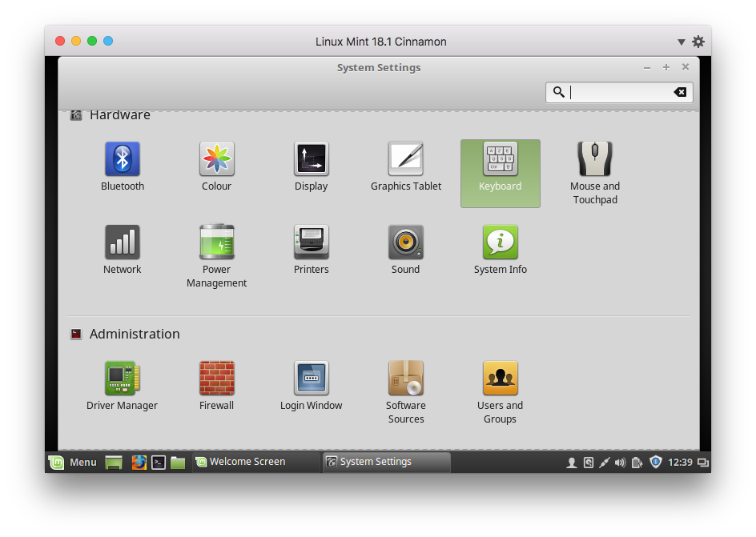Open Network settings
The width and height of the screenshot is (756, 537).
click(123, 250)
